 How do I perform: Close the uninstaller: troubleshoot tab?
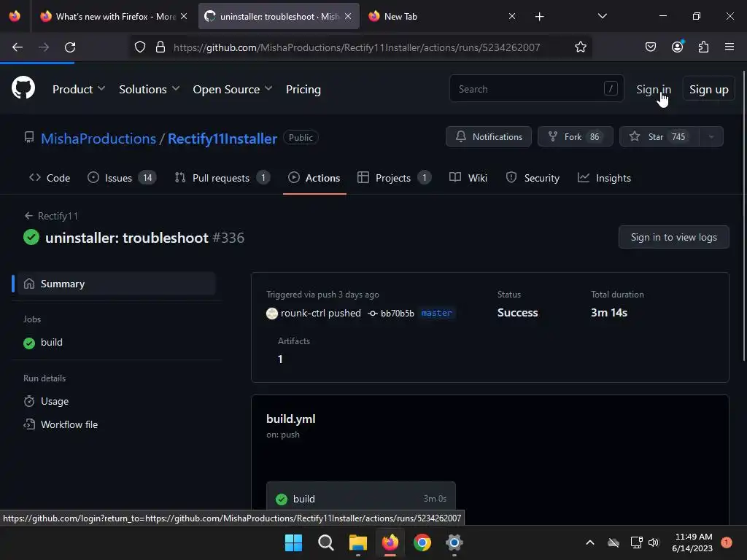[x=348, y=16]
